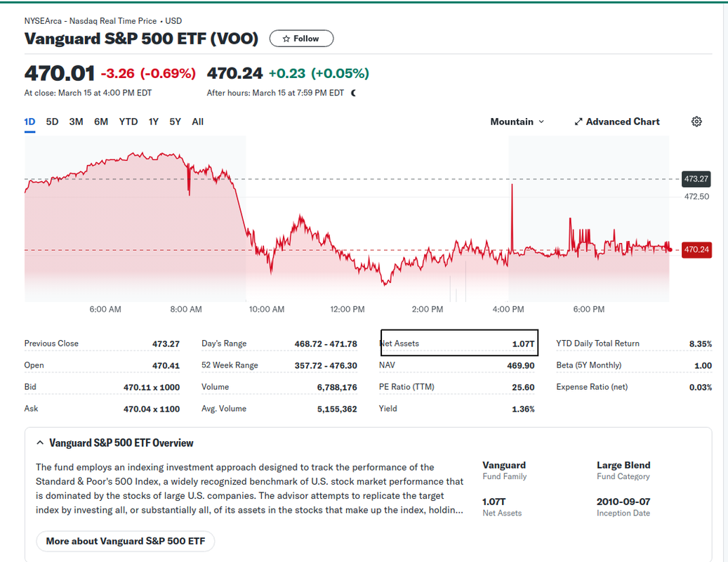Collapse the Vanguard S&P 500 ETF Overview section

coord(41,443)
